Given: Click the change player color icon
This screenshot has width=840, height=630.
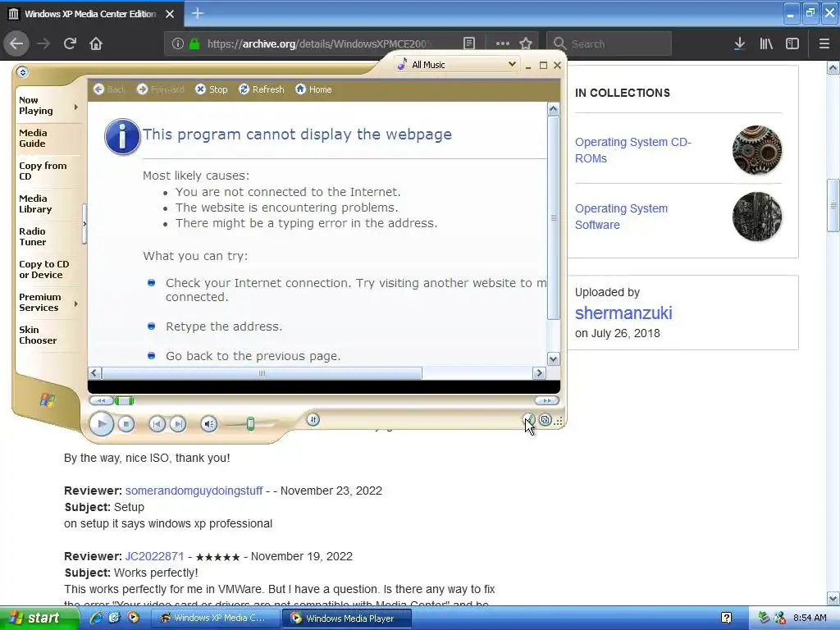Looking at the screenshot, I should pos(528,420).
